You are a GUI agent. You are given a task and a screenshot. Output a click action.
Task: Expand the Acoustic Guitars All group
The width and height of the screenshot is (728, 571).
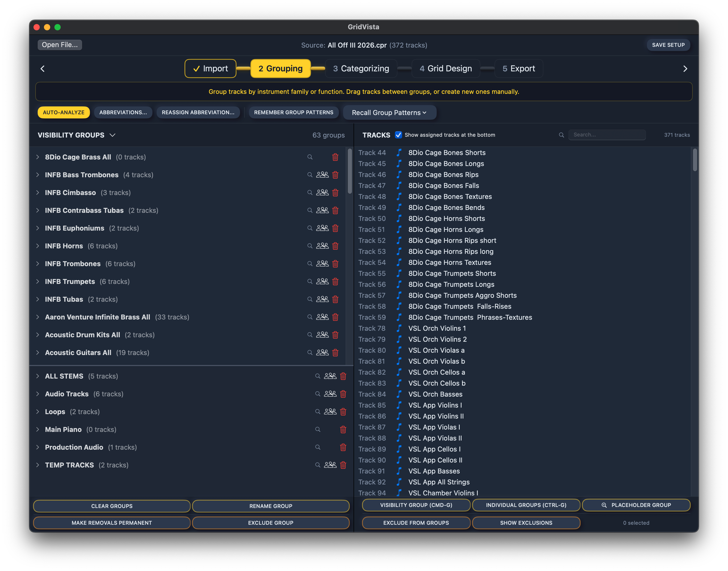click(x=37, y=352)
